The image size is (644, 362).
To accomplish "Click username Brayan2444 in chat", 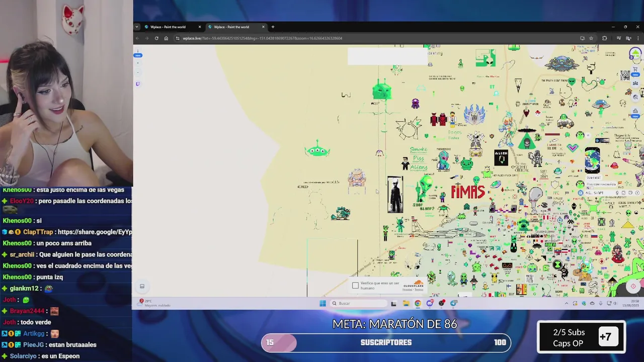I will [27, 311].
